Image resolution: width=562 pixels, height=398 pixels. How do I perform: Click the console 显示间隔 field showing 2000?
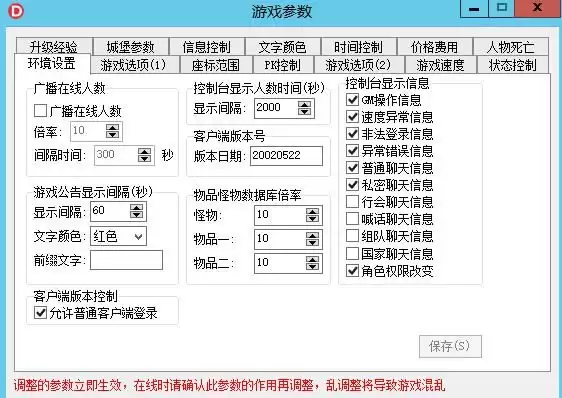click(285, 108)
